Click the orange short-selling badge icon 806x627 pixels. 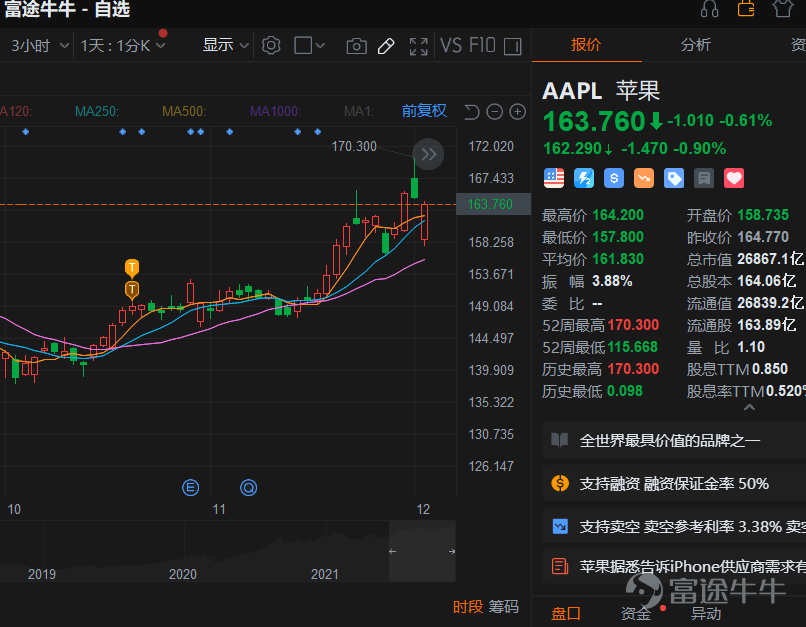644,178
